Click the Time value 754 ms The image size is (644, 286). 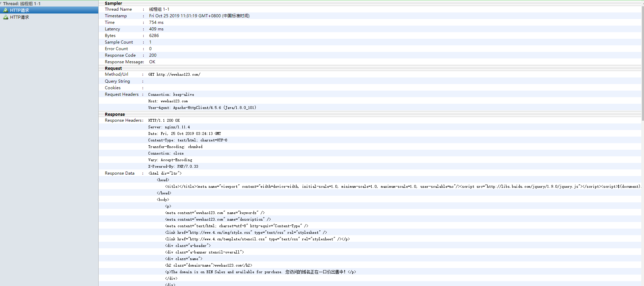[156, 22]
